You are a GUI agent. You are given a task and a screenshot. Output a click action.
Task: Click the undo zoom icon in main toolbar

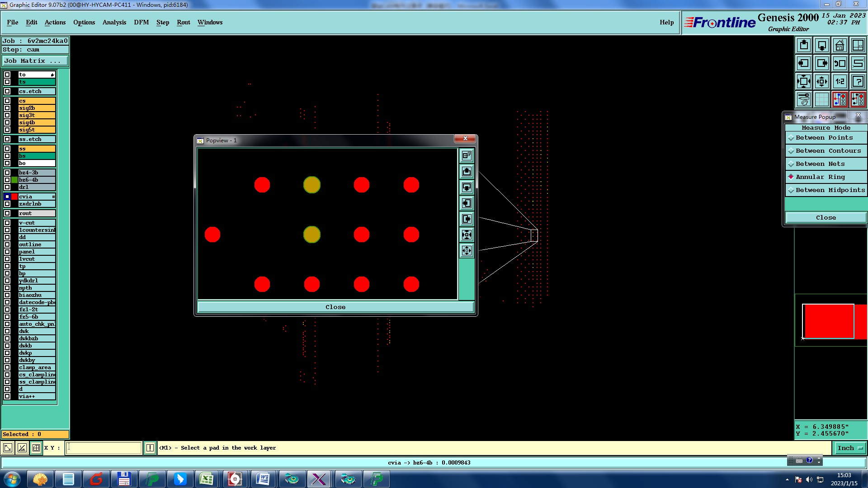840,63
